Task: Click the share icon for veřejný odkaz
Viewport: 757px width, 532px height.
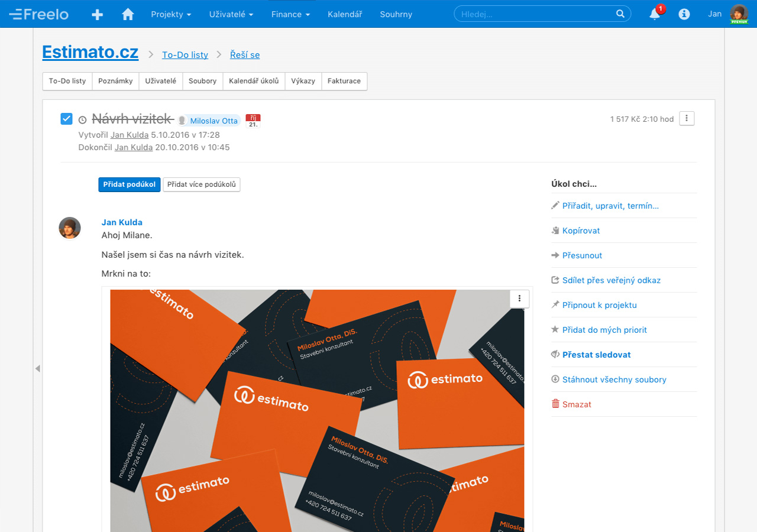Action: [x=555, y=280]
